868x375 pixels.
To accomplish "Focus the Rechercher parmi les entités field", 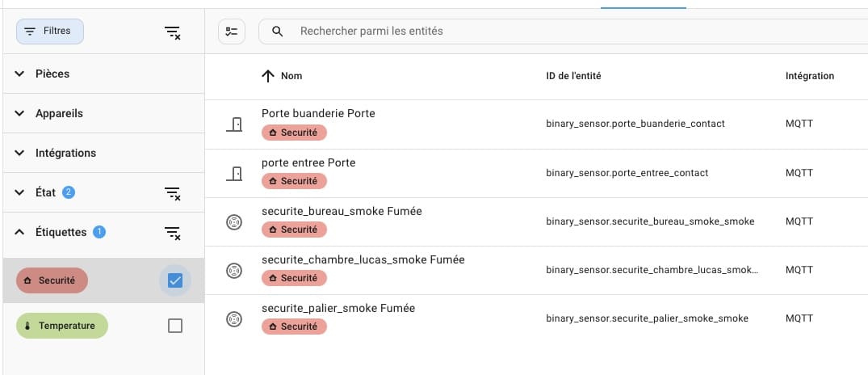I will tap(563, 32).
